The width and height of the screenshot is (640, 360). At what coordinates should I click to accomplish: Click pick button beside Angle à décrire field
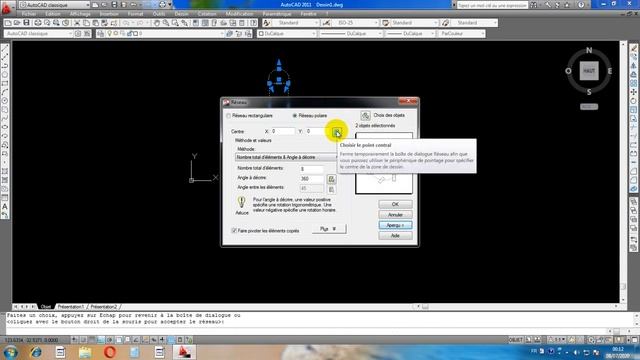(331, 179)
